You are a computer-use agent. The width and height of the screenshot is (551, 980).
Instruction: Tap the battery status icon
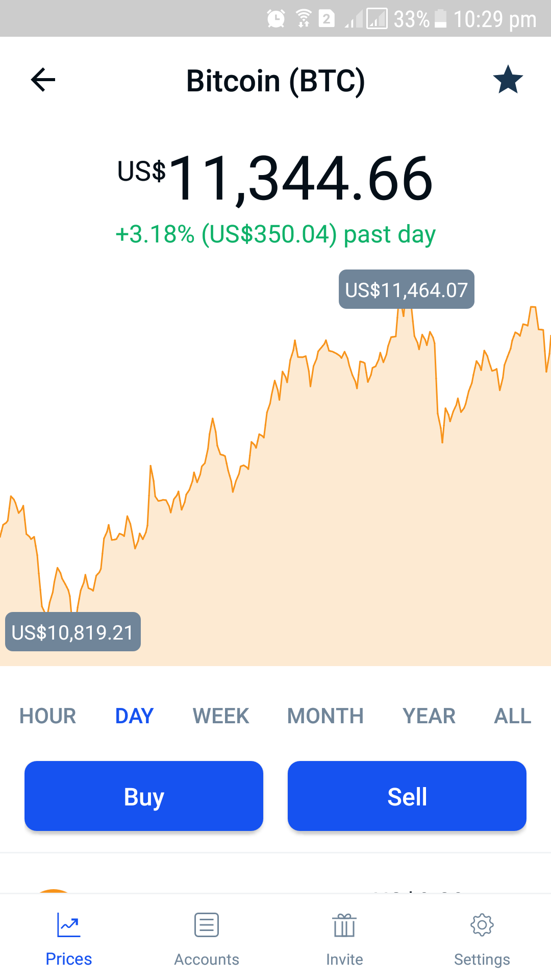click(440, 19)
